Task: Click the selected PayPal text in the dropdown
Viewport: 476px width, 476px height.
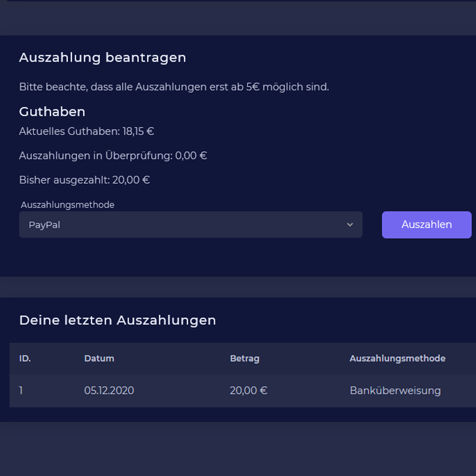Action: (x=44, y=225)
